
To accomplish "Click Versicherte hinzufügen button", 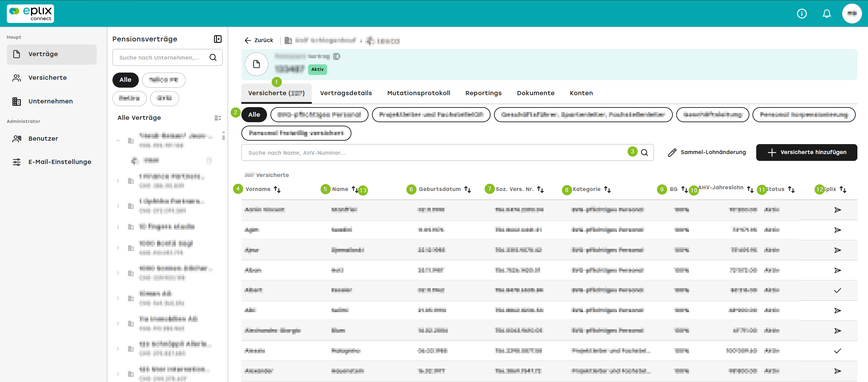I will [806, 152].
